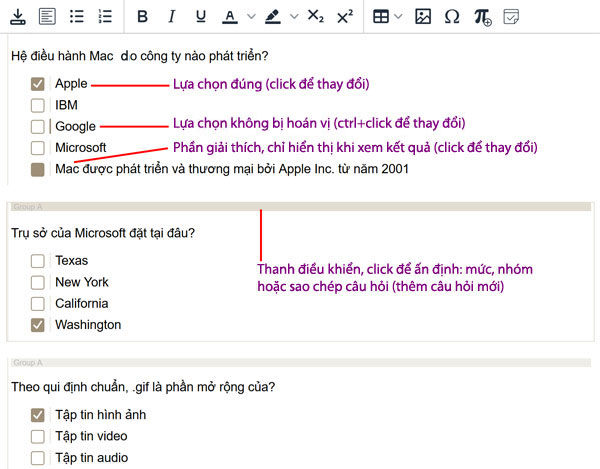Click the Tập tin video answer text
Screen dimensions: 600x469
coord(91,436)
